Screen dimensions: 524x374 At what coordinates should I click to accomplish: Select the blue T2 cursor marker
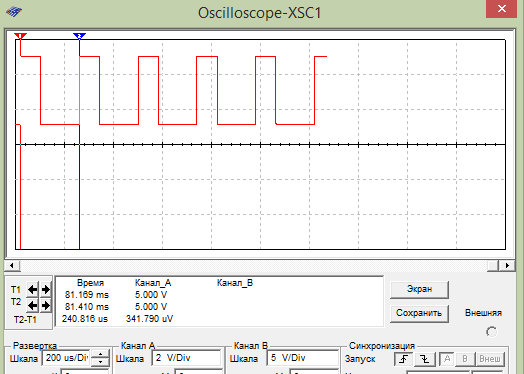point(79,36)
